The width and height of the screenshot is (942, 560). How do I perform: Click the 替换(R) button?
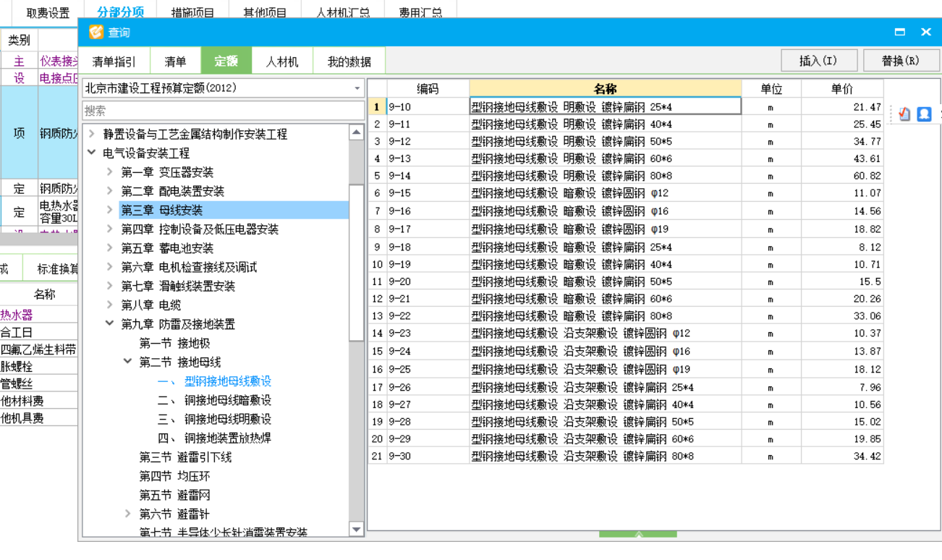point(901,61)
